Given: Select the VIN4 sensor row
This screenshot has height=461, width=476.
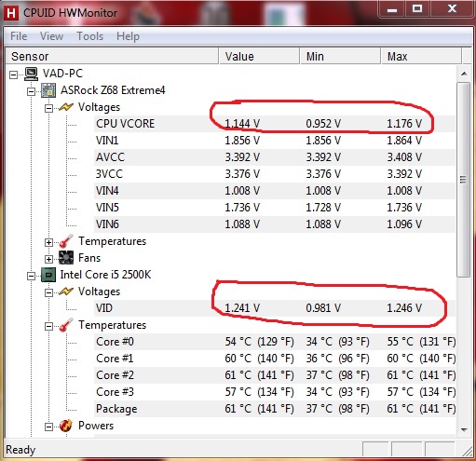Looking at the screenshot, I should (x=275, y=191).
